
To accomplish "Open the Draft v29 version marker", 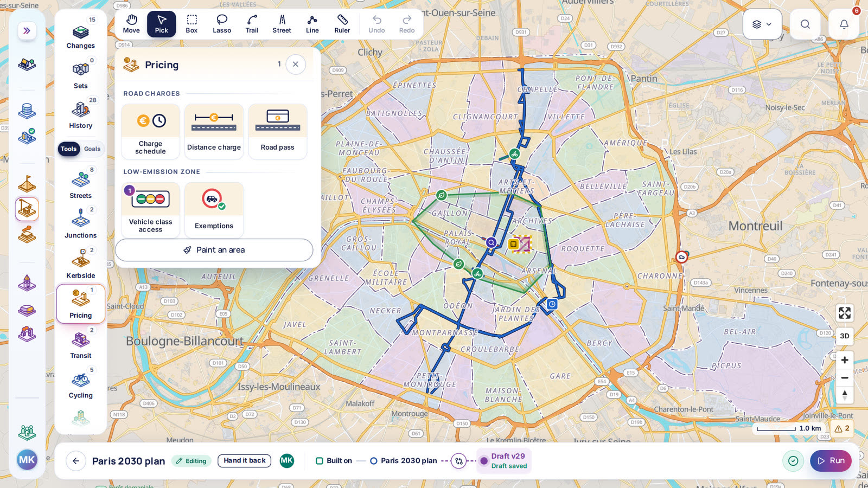I will coord(504,460).
